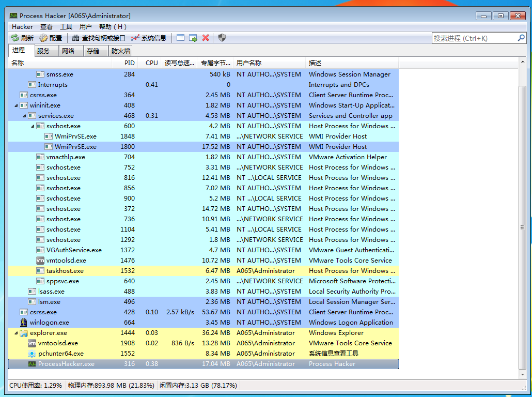The image size is (532, 397).
Task: Click the find handles (查找句柄或接口) binoculars icon
Action: [75, 38]
